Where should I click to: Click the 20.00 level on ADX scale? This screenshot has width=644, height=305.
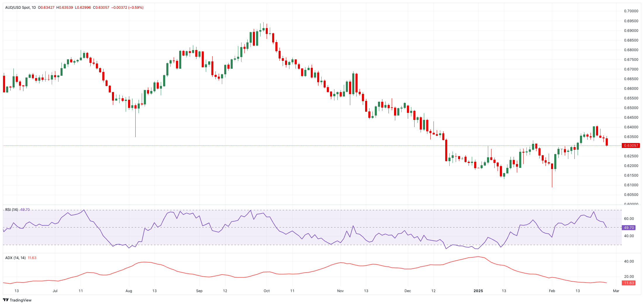[629, 277]
